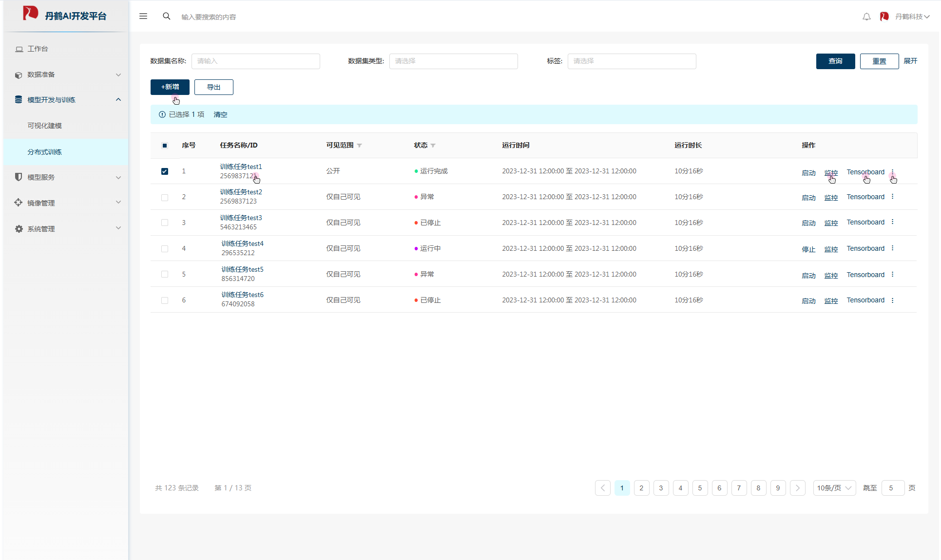The width and height of the screenshot is (941, 560).
Task: Check the 训练任务test6 row checkbox
Action: point(165,300)
